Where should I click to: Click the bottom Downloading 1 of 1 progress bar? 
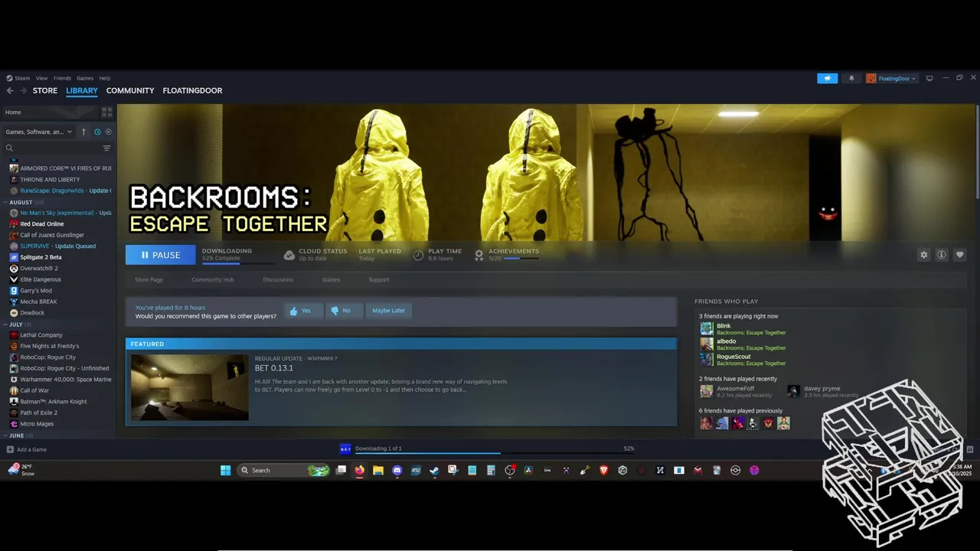[x=495, y=453]
